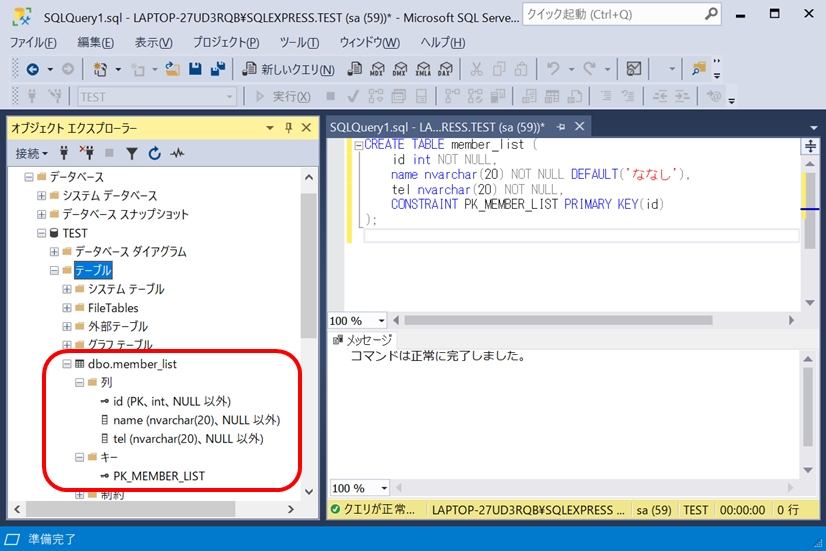
Task: Click the open file folder icon
Action: coord(172,69)
